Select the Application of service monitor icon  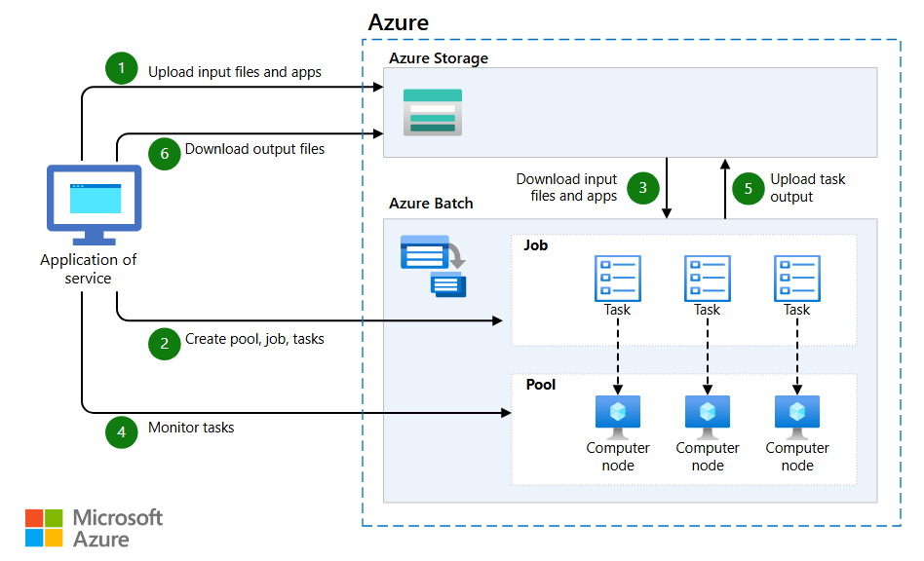click(x=95, y=205)
